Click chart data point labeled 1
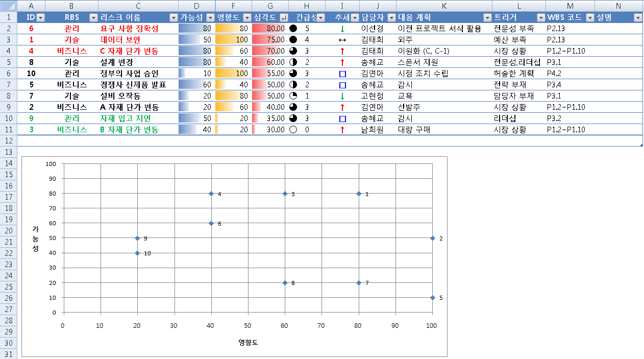Screen dimensions: 644x359 coord(359,194)
